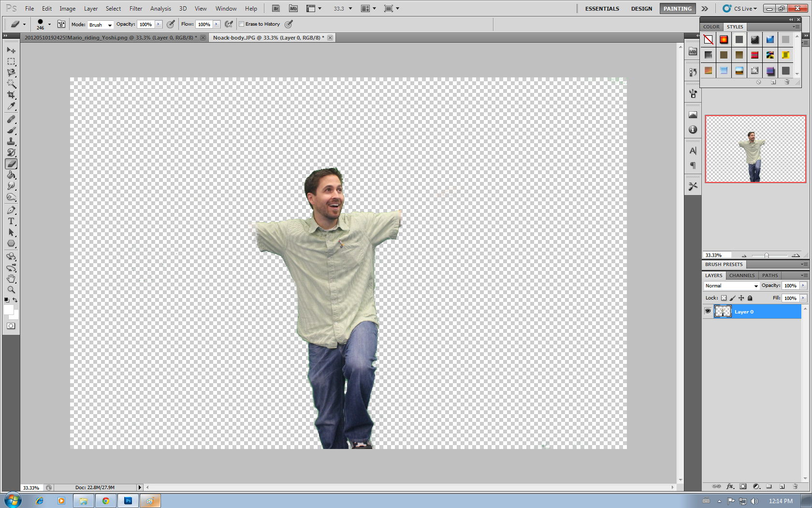The image size is (812, 508).
Task: Hide Layer 0 with its eye icon
Action: (708, 312)
